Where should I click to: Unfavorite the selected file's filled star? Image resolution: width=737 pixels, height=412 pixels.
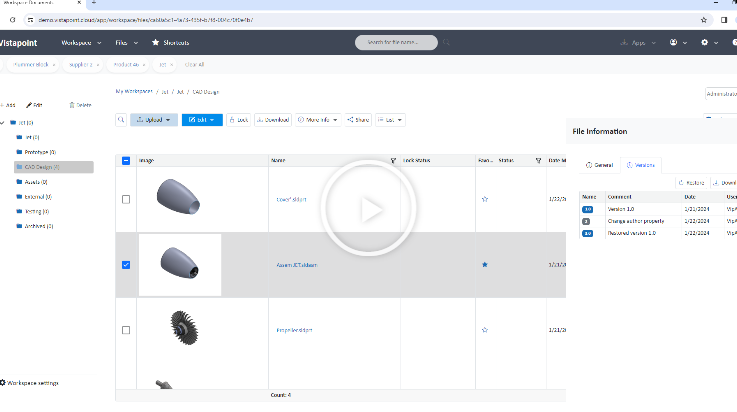tap(485, 265)
